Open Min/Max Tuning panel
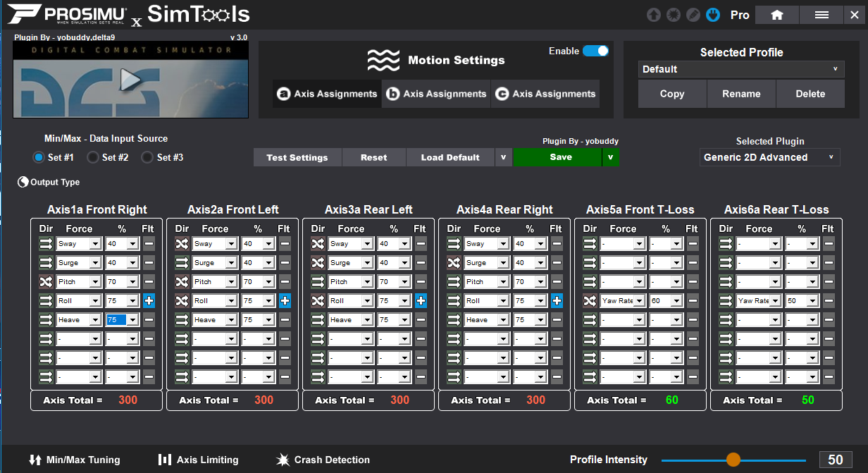Viewport: 868px width, 473px height. click(74, 460)
